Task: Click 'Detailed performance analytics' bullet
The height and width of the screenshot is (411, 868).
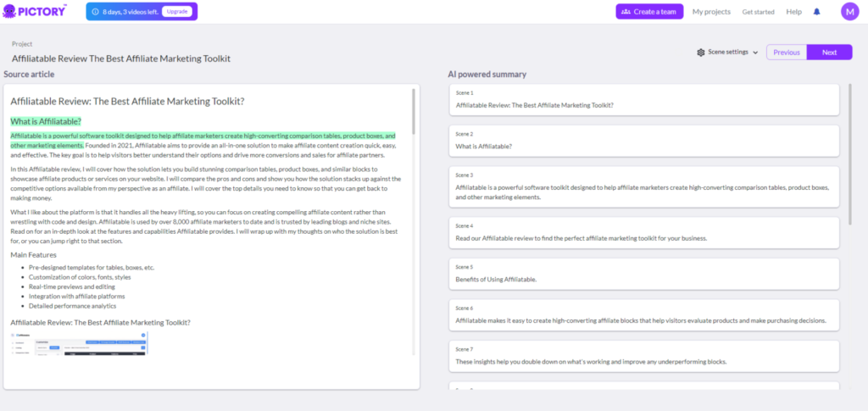Action: 73,306
